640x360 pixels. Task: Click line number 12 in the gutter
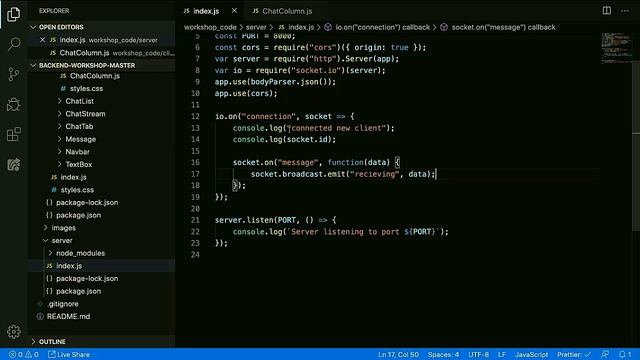click(195, 116)
